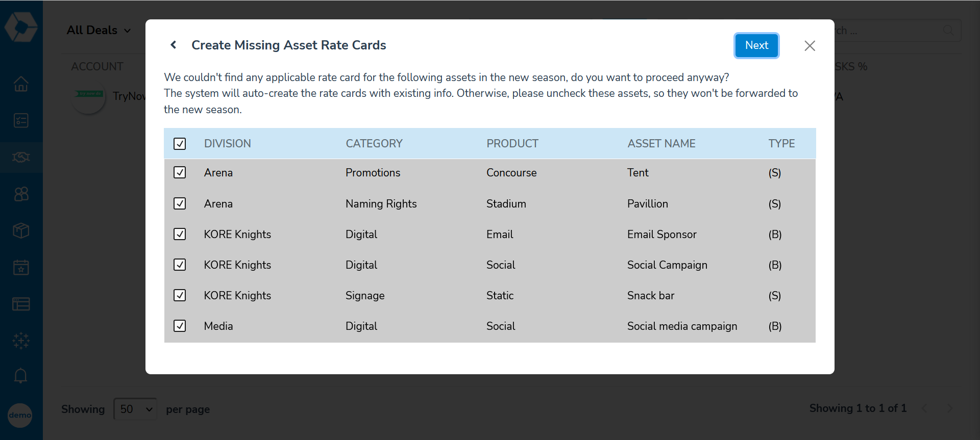980x440 pixels.
Task: Click the TryNow account logo thumbnail
Action: click(89, 96)
